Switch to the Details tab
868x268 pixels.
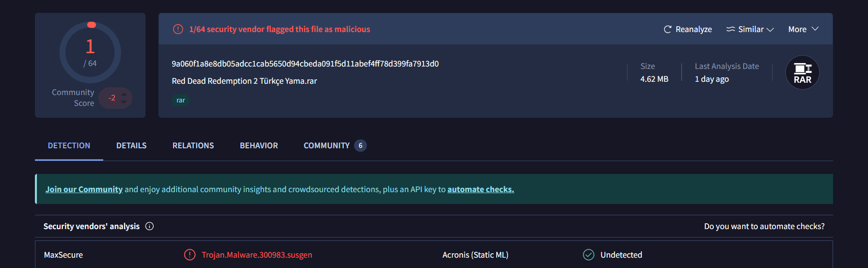131,146
